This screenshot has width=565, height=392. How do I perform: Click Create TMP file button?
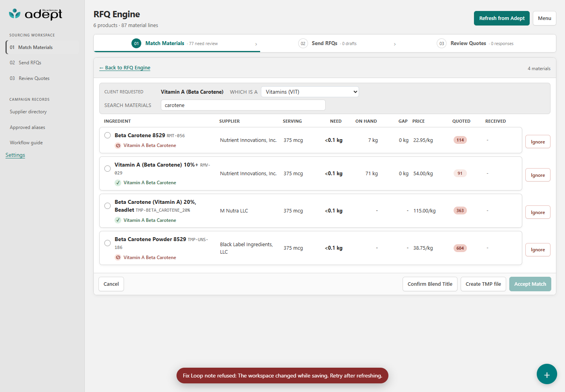[483, 284]
